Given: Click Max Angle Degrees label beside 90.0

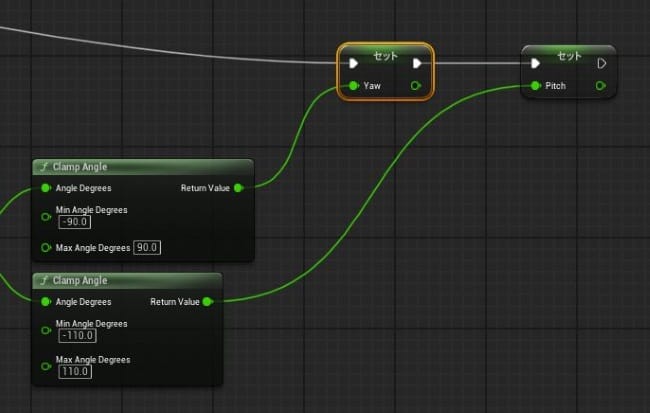Looking at the screenshot, I should coord(93,248).
